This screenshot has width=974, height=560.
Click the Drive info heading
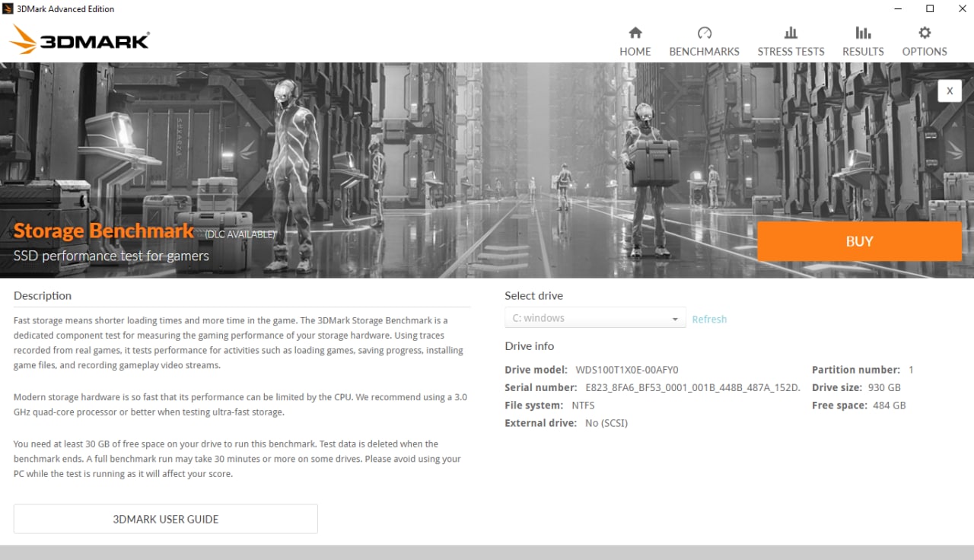coord(530,346)
